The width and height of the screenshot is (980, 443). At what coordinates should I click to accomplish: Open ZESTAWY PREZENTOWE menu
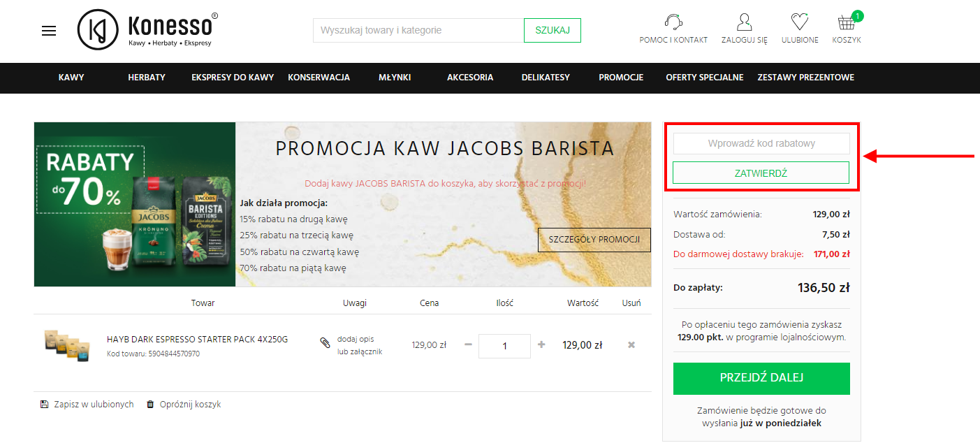(806, 78)
